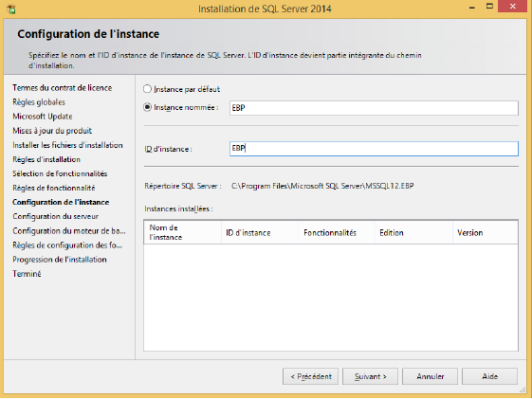The width and height of the screenshot is (532, 399).
Task: Close the SQL Server 2014 installer
Action: (x=512, y=7)
